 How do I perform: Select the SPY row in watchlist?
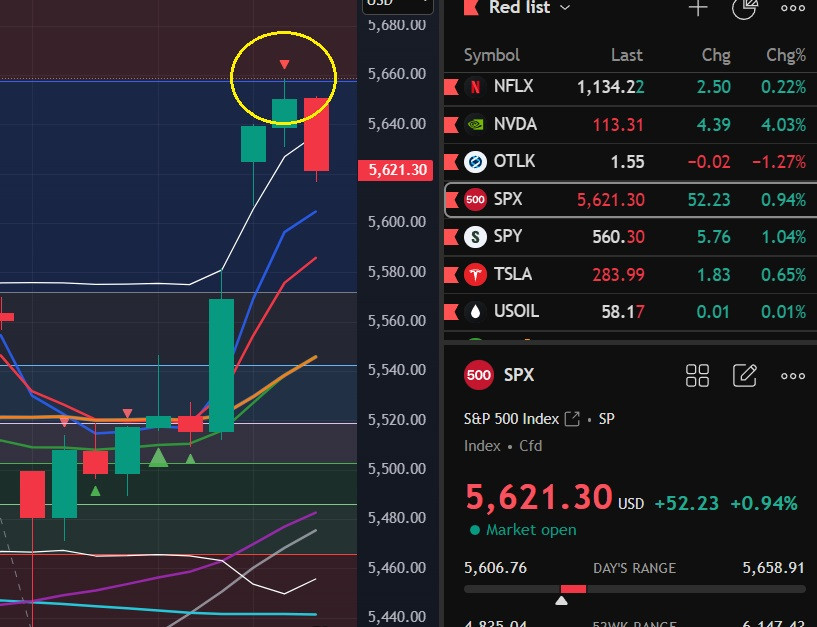tap(630, 237)
